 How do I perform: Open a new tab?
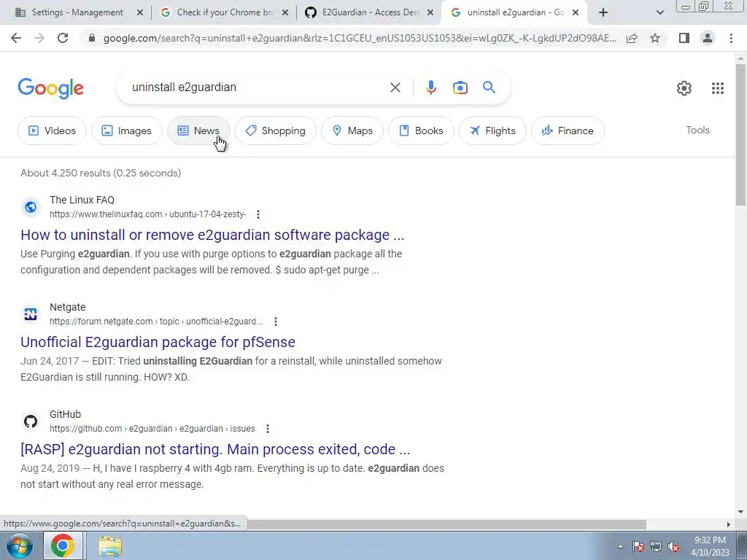(603, 12)
